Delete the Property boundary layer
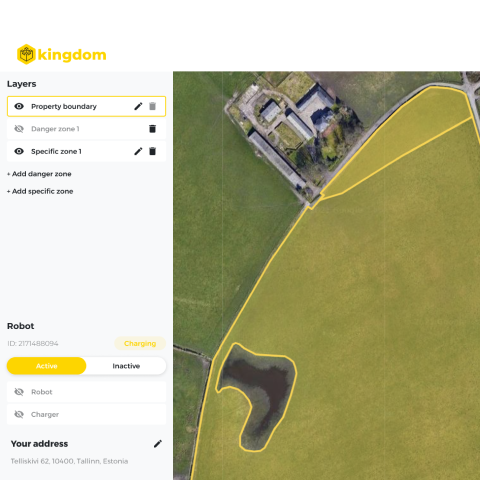This screenshot has width=480, height=480. coord(152,106)
